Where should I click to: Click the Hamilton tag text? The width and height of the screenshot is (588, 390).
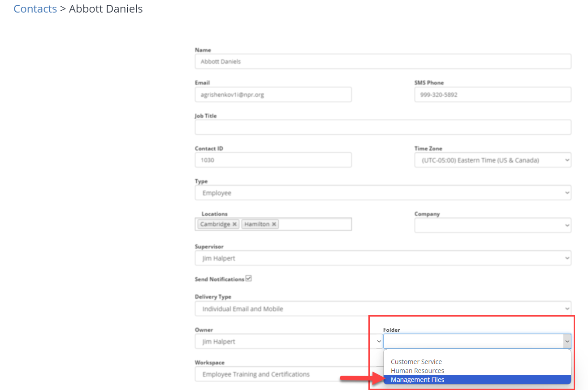(257, 224)
